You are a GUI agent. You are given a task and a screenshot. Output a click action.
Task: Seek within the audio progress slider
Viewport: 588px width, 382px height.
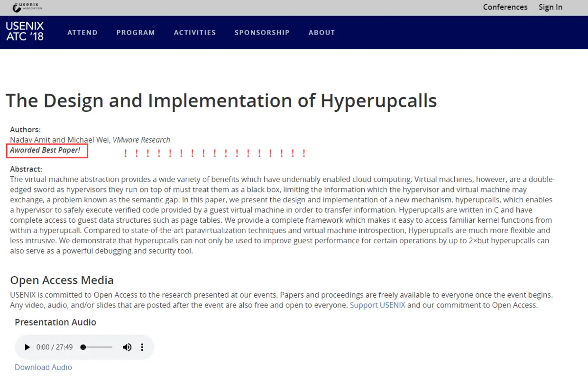(97, 347)
